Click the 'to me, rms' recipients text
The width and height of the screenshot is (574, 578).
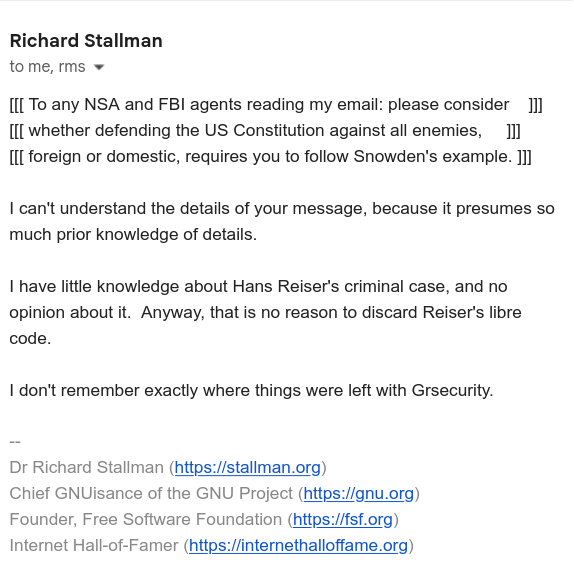(48, 67)
